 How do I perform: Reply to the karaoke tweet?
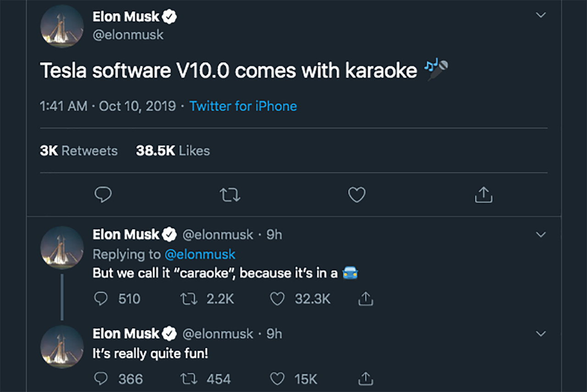[103, 195]
